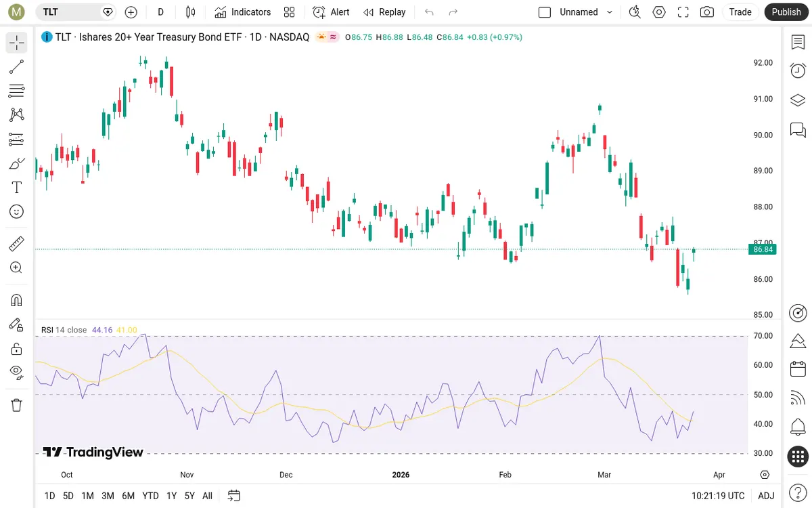Show All time range
This screenshot has height=508, width=812.
click(207, 496)
